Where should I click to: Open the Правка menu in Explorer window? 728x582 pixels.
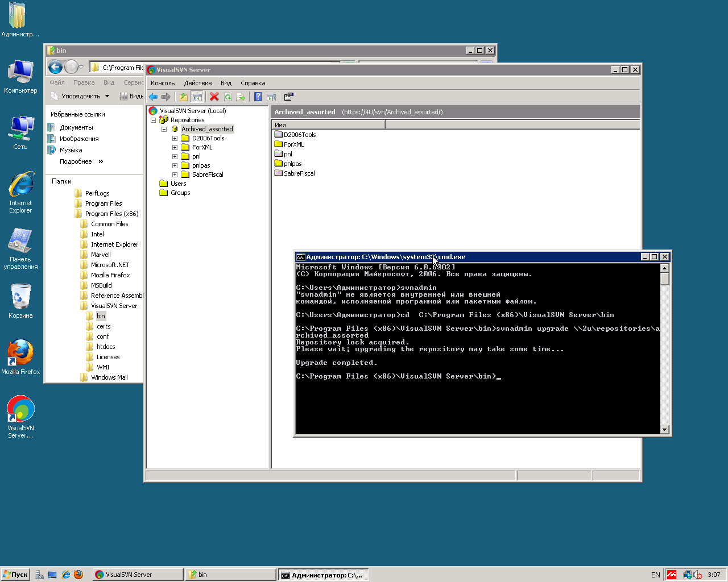pyautogui.click(x=84, y=82)
